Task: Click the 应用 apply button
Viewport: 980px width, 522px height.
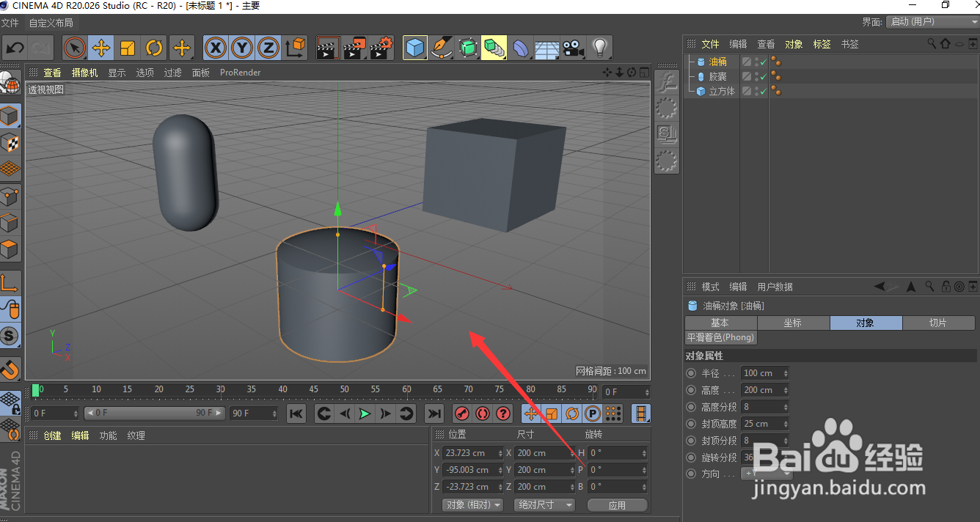Action: pyautogui.click(x=618, y=505)
